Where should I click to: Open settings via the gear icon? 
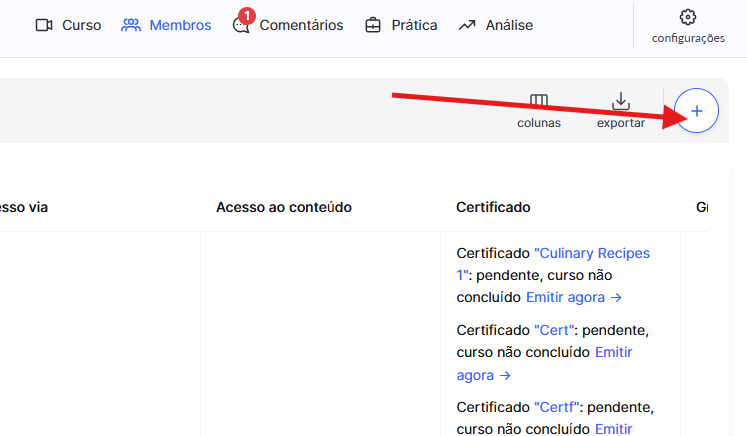pyautogui.click(x=687, y=17)
